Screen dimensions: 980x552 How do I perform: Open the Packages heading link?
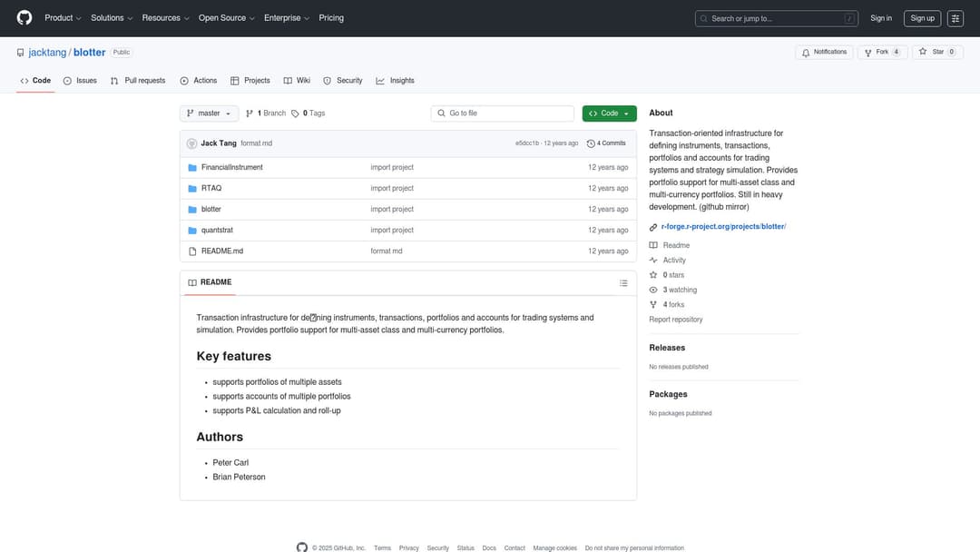click(668, 394)
